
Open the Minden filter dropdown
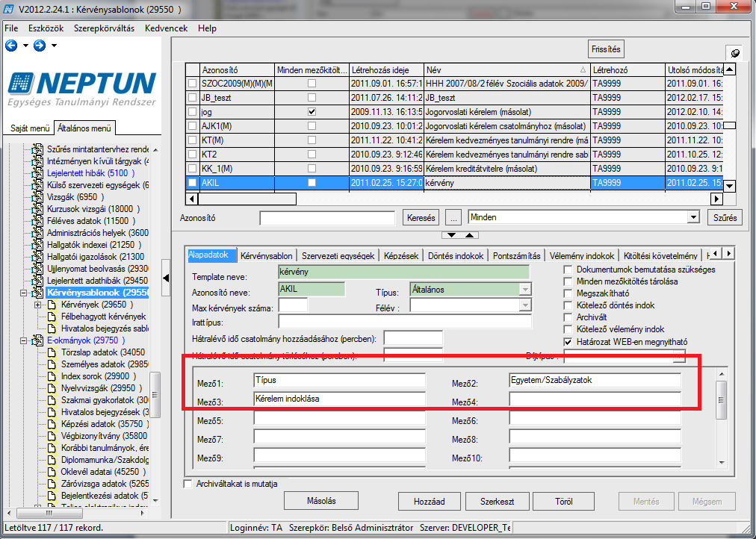click(x=693, y=217)
